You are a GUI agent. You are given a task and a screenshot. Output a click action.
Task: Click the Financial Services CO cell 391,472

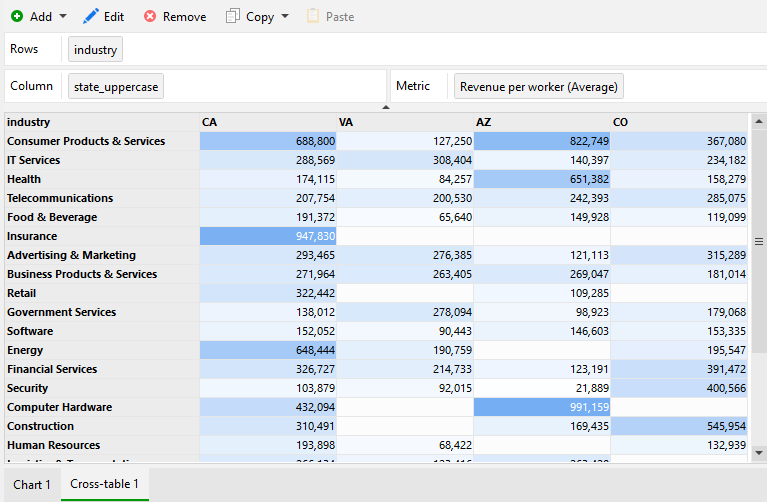coord(679,369)
